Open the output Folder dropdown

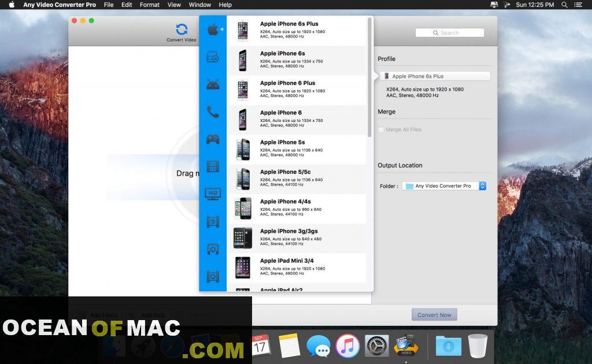(x=444, y=186)
